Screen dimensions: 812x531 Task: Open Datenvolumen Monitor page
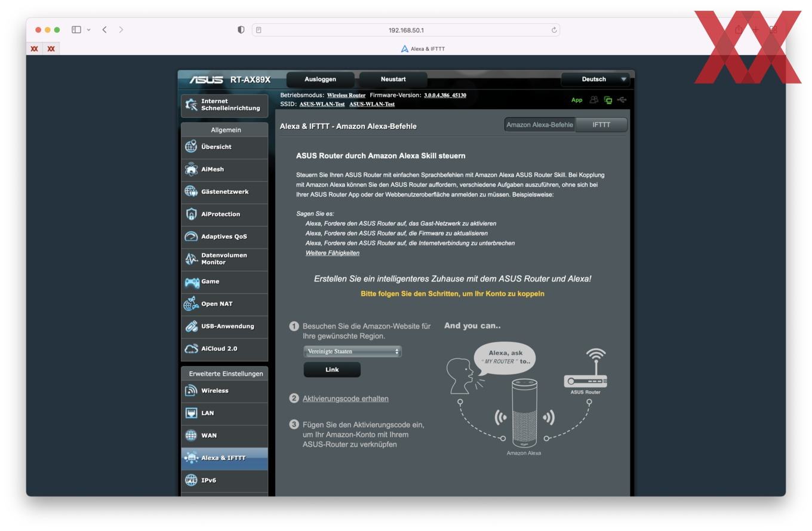point(224,259)
